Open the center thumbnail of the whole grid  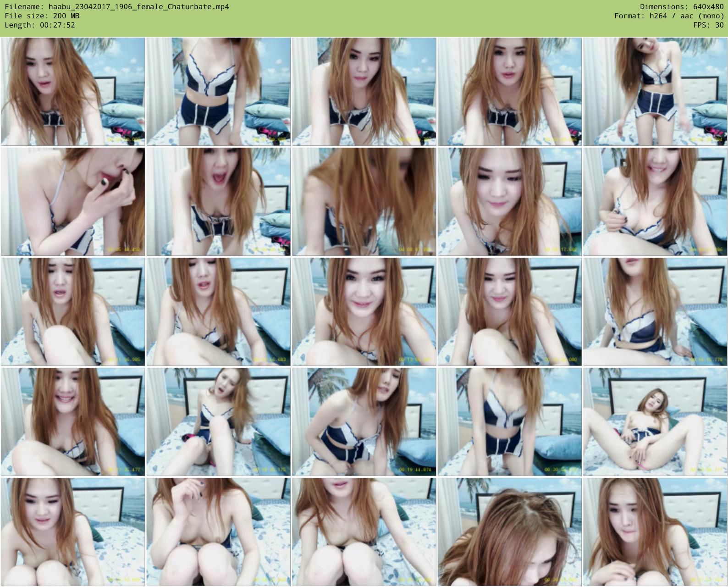click(364, 312)
